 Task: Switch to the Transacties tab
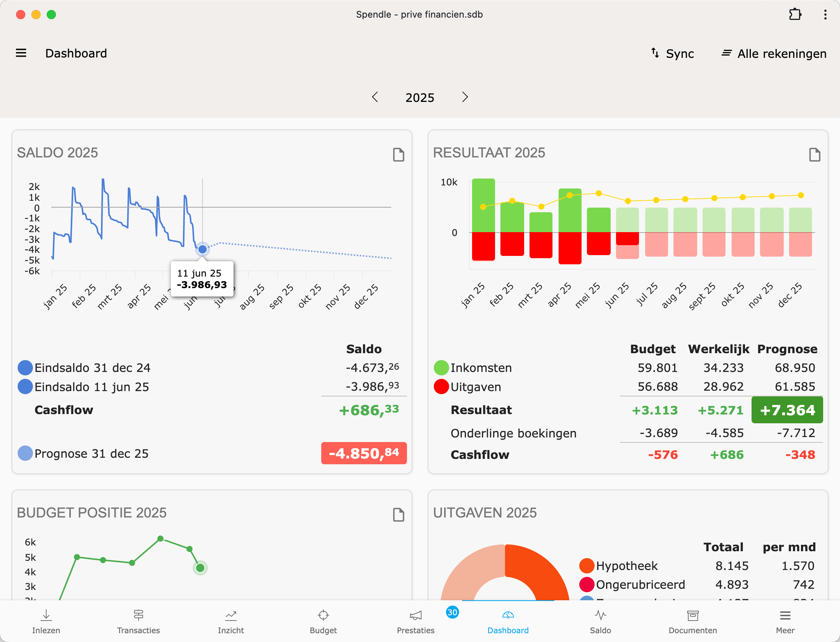tap(138, 621)
